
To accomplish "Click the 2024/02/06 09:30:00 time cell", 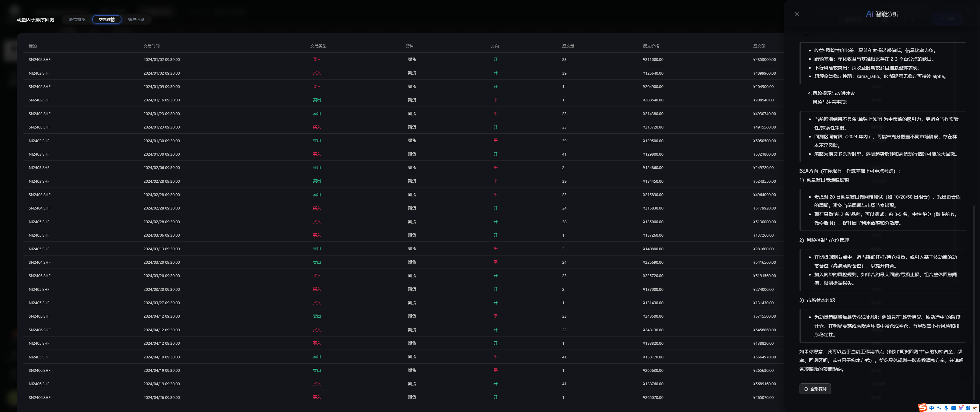I will [x=162, y=167].
